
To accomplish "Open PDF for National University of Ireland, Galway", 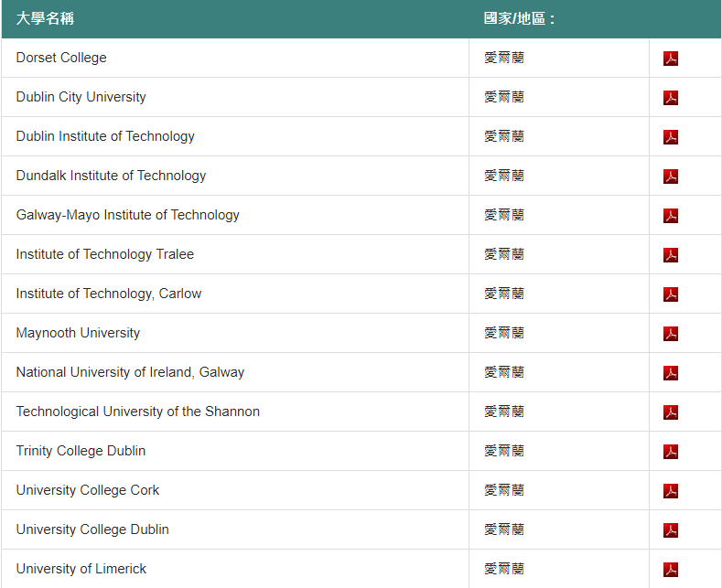I will 671,373.
